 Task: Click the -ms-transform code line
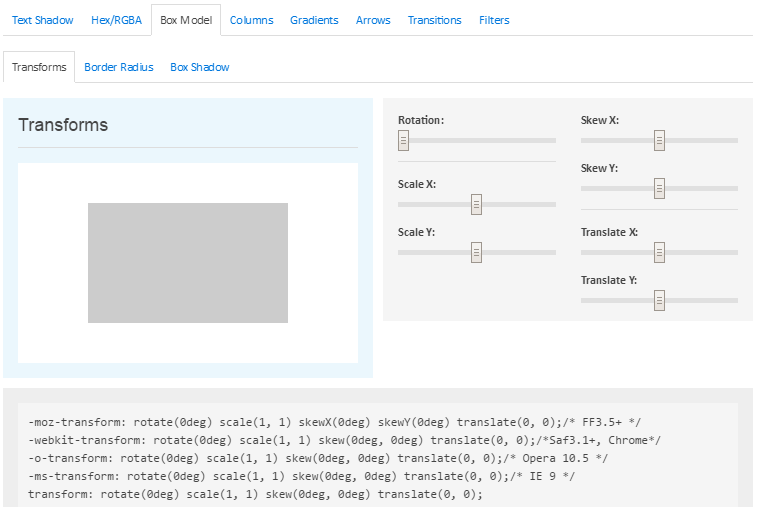301,476
